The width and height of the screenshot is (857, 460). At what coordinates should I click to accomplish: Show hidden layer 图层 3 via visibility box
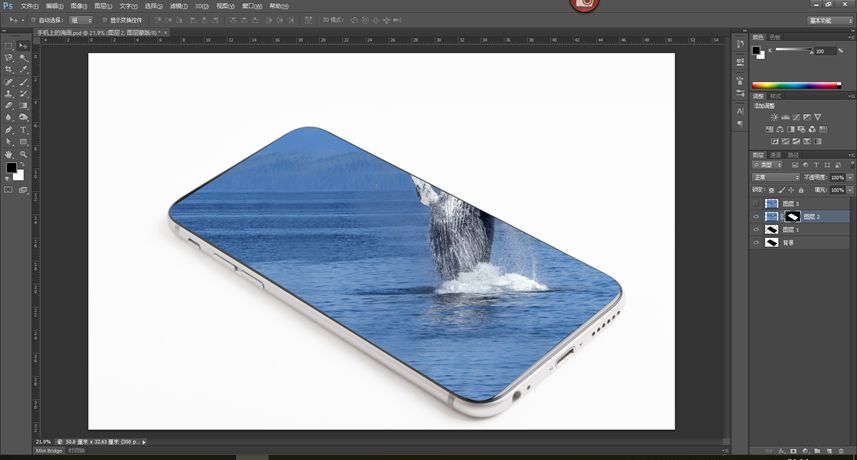click(x=756, y=204)
